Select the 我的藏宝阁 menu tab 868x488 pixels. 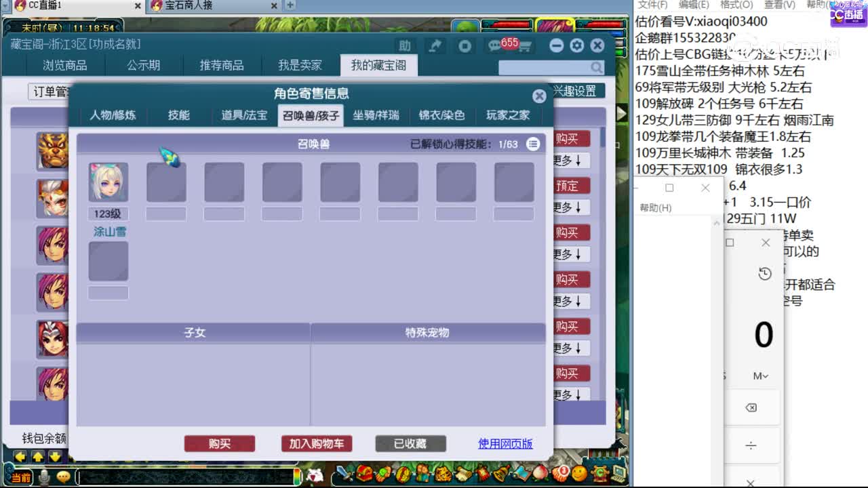click(x=378, y=65)
